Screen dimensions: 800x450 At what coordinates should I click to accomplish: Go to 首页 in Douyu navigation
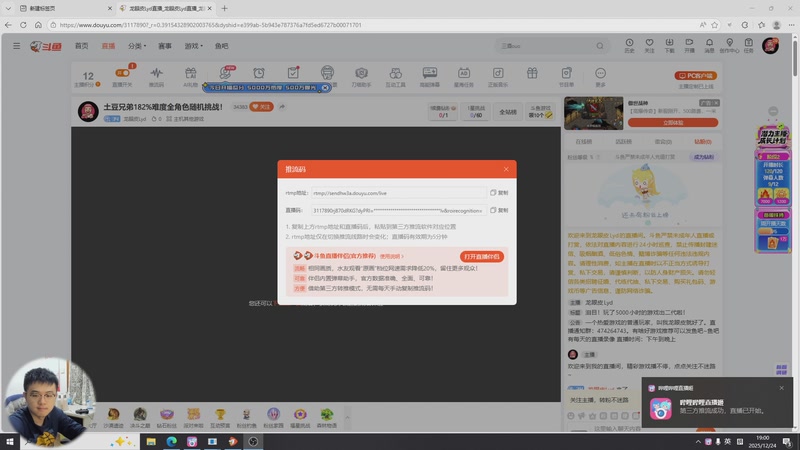82,46
